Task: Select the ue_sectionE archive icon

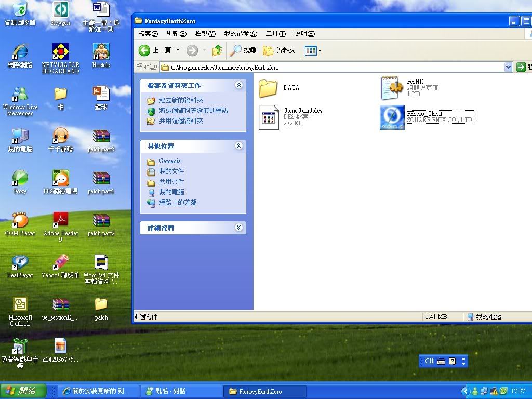Action: pyautogui.click(x=60, y=309)
